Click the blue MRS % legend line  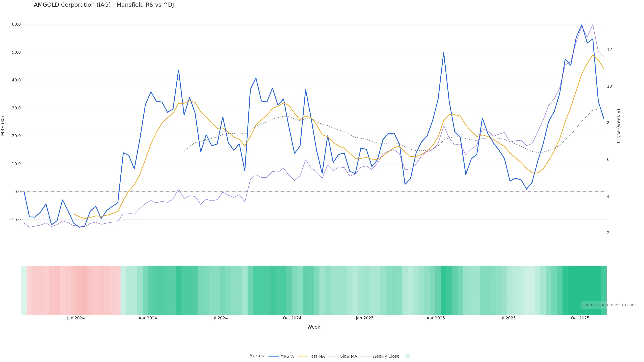274,356
